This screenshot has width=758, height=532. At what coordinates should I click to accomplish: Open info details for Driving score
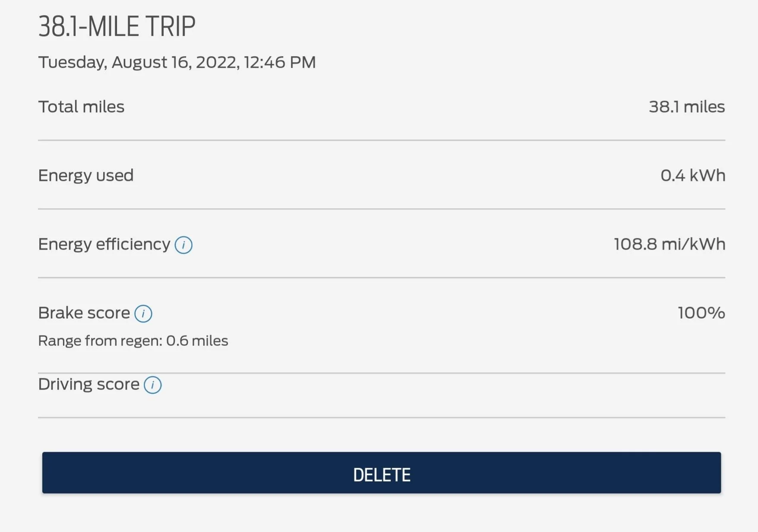(x=152, y=384)
